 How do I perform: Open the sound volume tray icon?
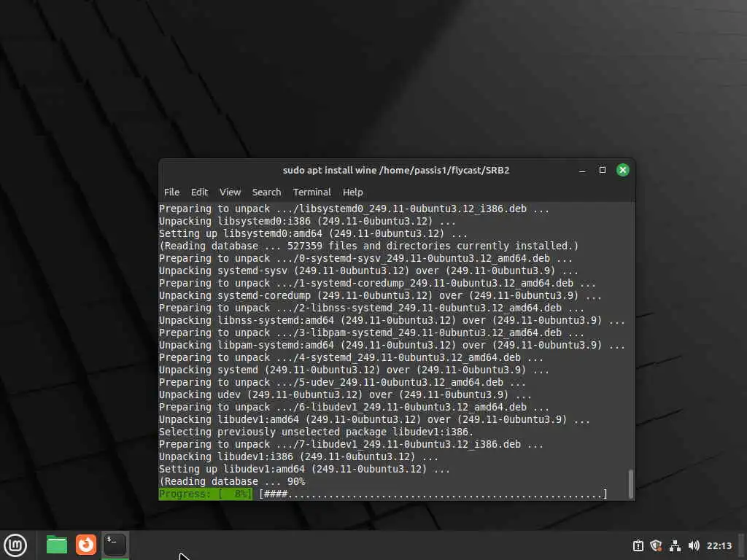coord(694,545)
